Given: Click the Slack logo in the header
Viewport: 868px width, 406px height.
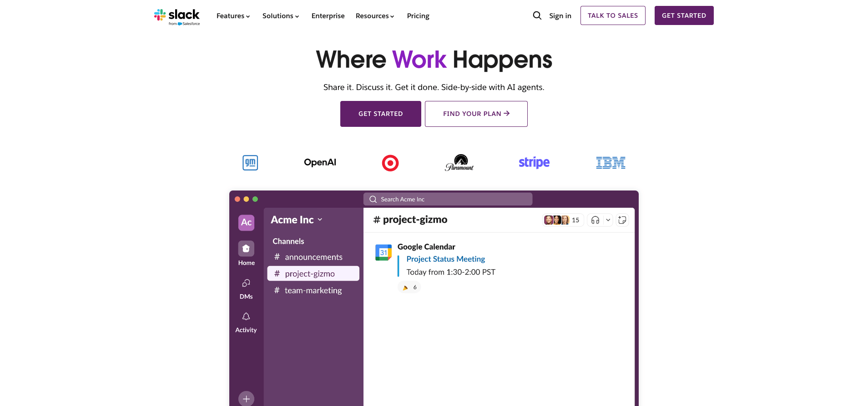Looking at the screenshot, I should coord(177,17).
